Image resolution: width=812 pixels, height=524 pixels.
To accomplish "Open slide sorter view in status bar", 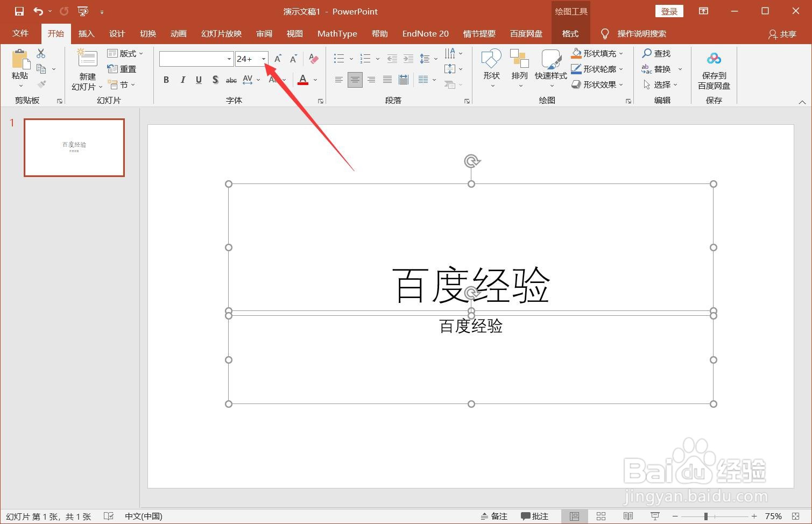I will (x=601, y=516).
